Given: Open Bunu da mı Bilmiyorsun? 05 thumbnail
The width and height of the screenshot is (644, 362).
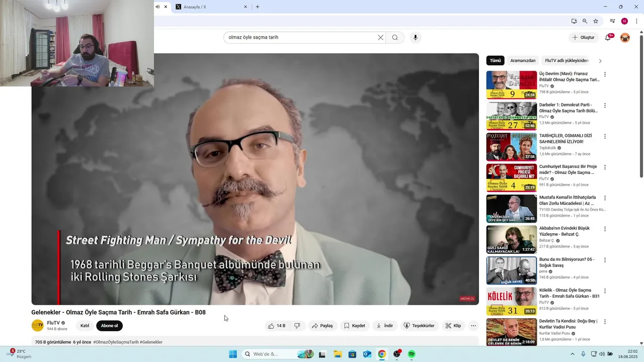Looking at the screenshot, I should click(x=512, y=270).
